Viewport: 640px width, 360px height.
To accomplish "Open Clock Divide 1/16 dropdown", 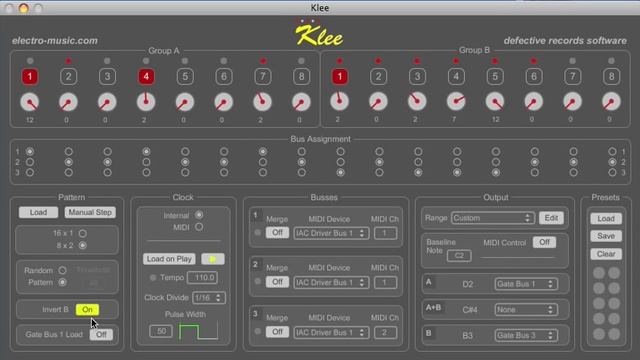I will coord(209,298).
